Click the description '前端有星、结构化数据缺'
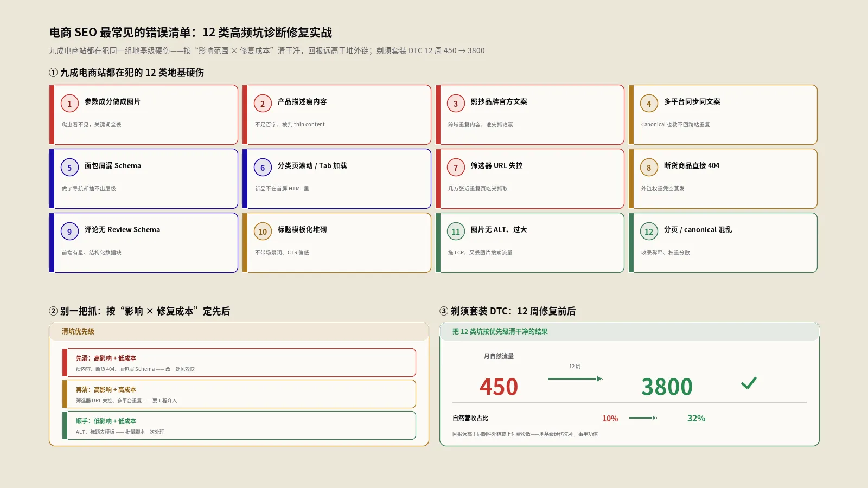The height and width of the screenshot is (488, 868). click(x=91, y=252)
